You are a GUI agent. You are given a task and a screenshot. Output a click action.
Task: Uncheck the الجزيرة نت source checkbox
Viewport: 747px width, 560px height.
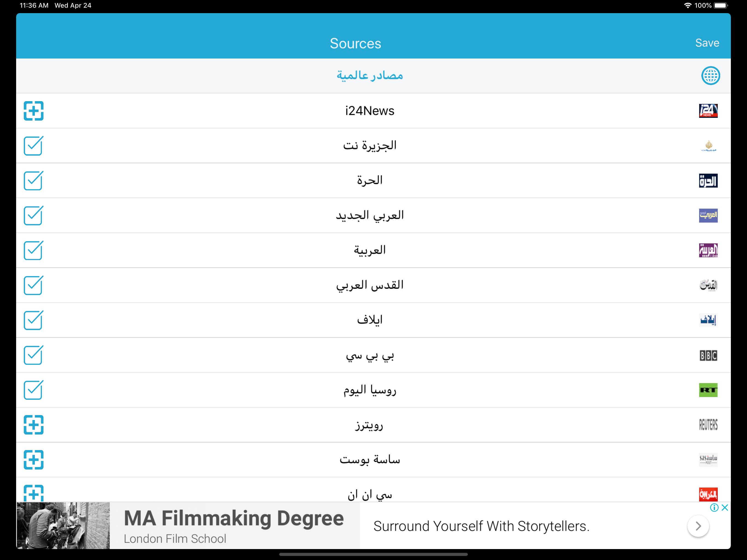click(x=33, y=145)
